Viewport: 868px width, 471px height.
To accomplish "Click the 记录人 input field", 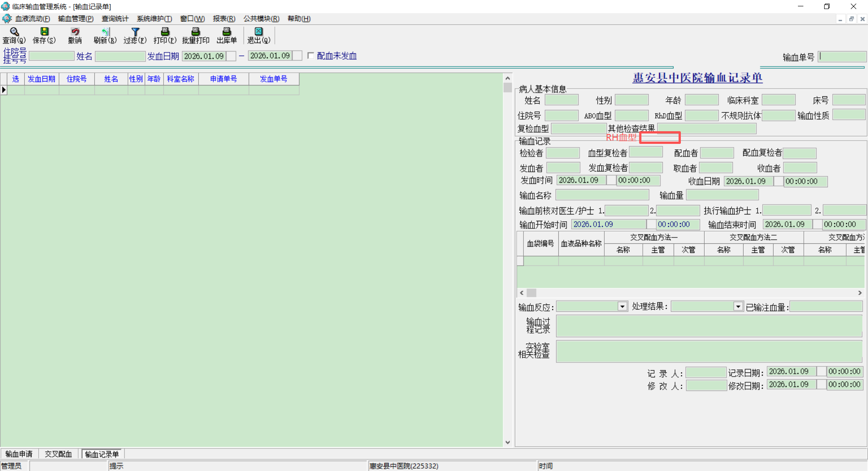I will pyautogui.click(x=706, y=372).
